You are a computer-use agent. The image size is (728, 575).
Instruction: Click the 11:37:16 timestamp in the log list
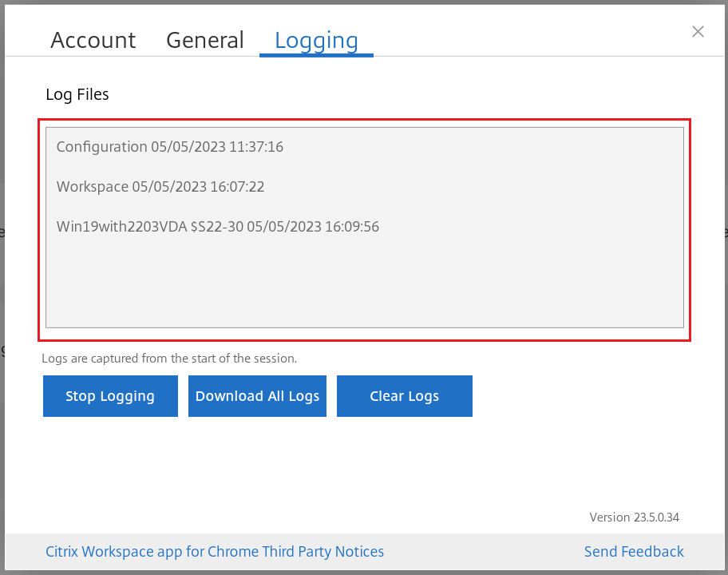pyautogui.click(x=257, y=147)
